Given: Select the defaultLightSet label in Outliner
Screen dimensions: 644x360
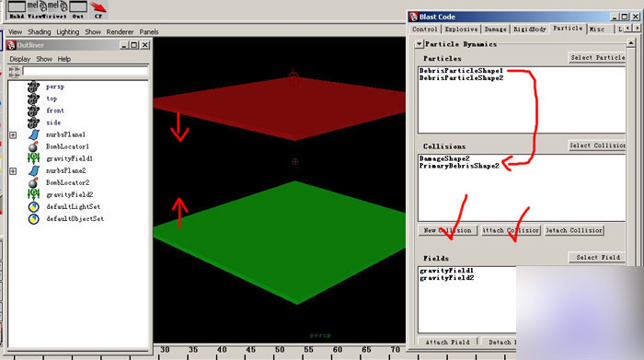Looking at the screenshot, I should coord(73,207).
